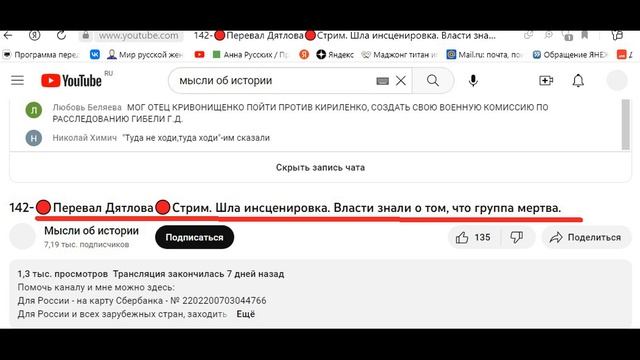Like the video with thumbs up 135

[x=474, y=237]
